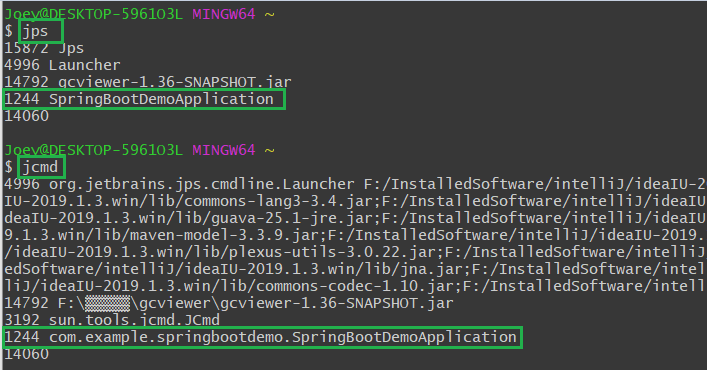Click the blurred folder name in the F: path

pyautogui.click(x=107, y=303)
